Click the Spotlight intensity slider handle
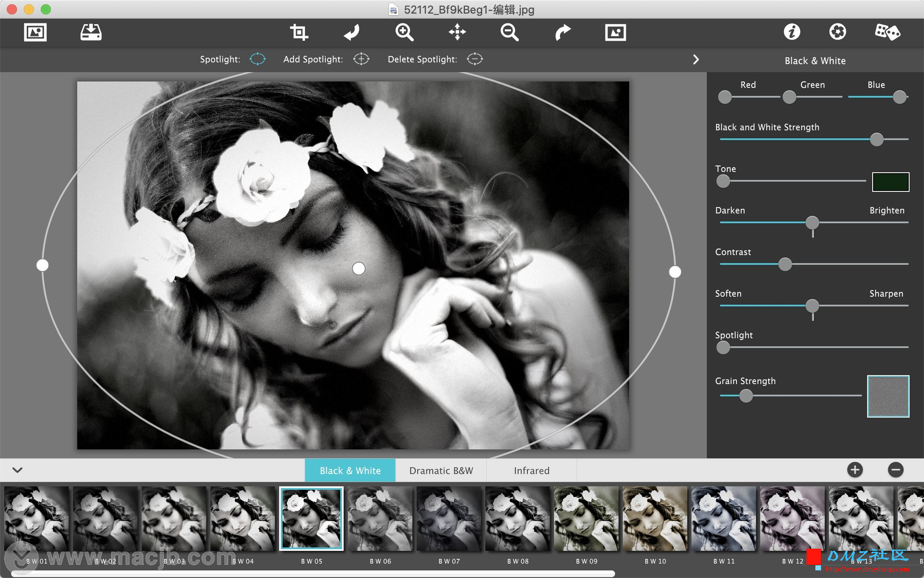 tap(723, 348)
